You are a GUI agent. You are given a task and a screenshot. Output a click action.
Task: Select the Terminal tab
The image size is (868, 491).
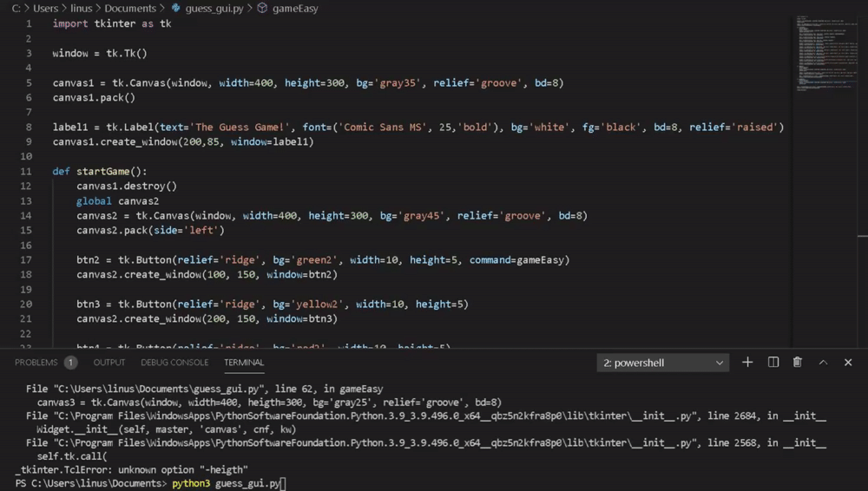click(x=244, y=363)
